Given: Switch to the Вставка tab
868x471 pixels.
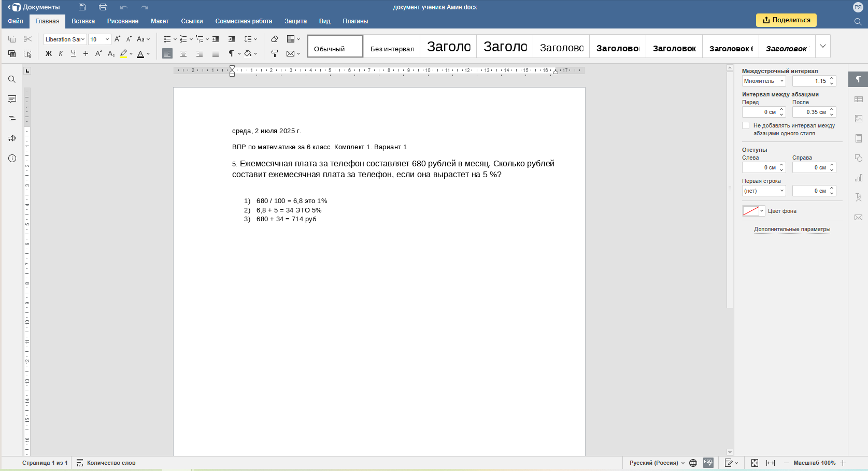Looking at the screenshot, I should point(83,21).
